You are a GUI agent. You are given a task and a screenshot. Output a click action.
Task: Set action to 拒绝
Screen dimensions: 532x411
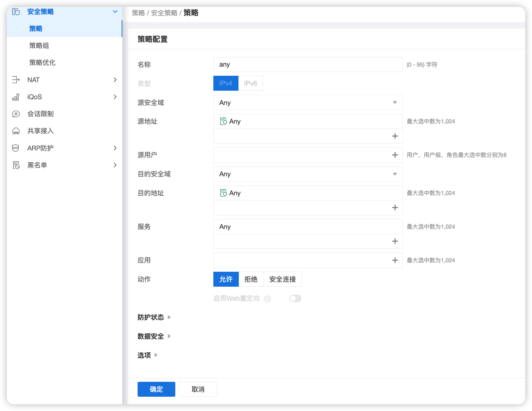click(x=251, y=279)
